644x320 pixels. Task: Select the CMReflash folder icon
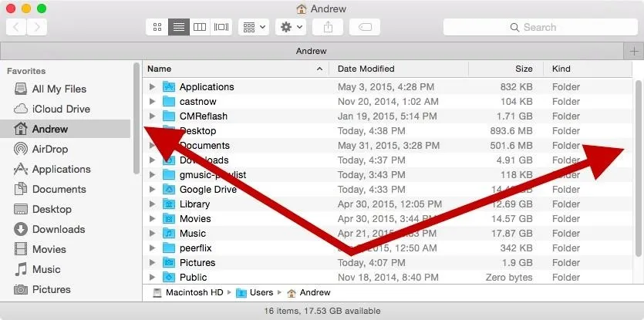pos(169,116)
